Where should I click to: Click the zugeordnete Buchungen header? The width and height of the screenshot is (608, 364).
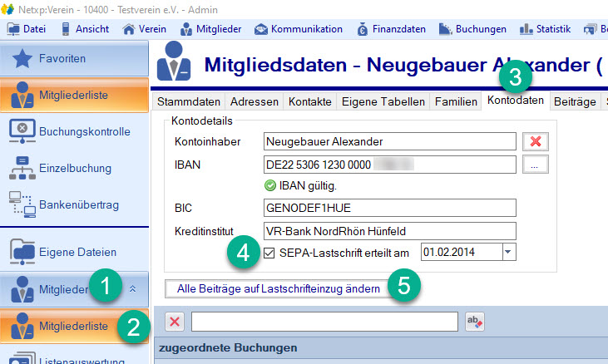click(228, 347)
